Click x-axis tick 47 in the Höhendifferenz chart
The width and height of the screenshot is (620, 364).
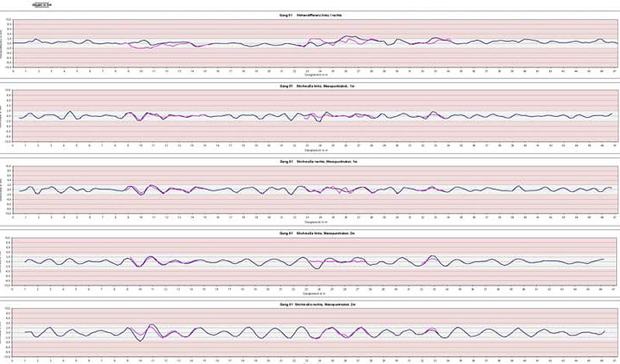pos(614,71)
